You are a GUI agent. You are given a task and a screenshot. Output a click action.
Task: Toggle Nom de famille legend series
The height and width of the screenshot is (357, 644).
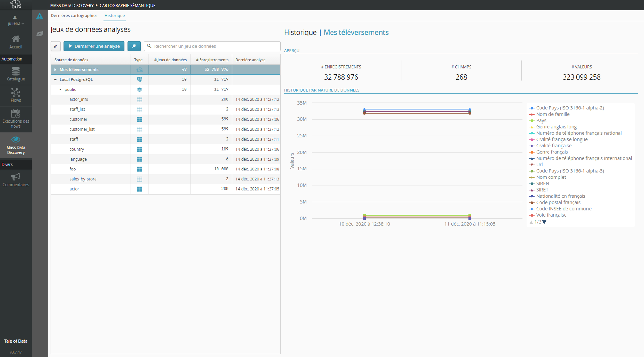pos(549,114)
